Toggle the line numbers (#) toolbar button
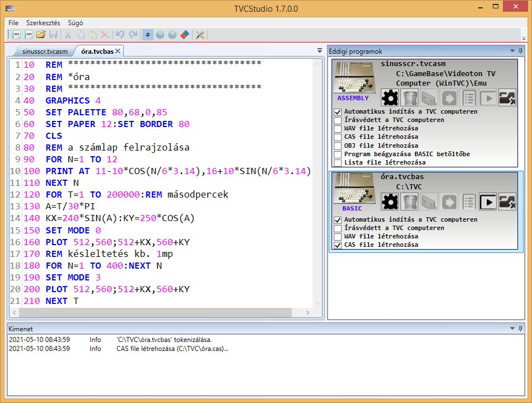Image resolution: width=532 pixels, height=403 pixels. coord(148,35)
